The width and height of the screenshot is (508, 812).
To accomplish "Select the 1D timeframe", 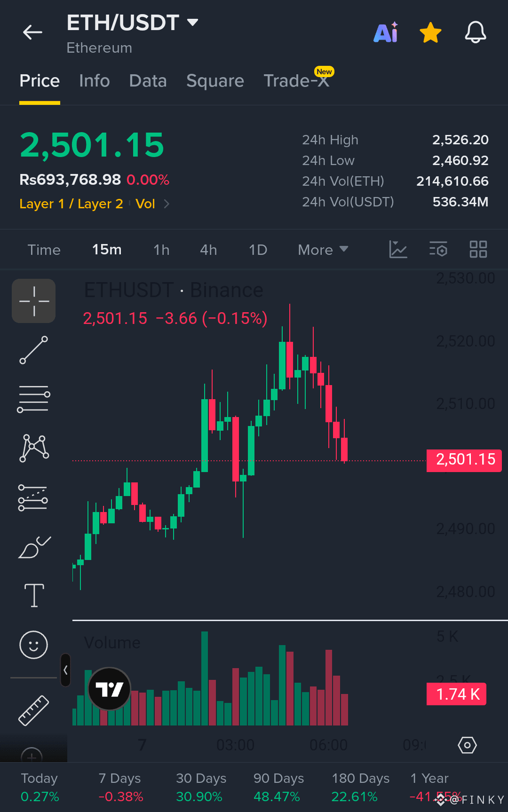I will pyautogui.click(x=258, y=250).
